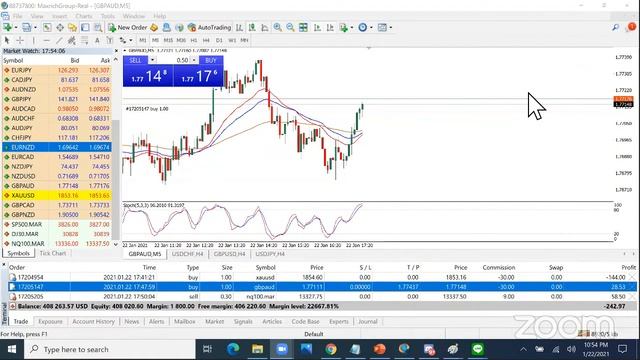Zoom out on the chart
640x360 pixels.
coord(290,27)
